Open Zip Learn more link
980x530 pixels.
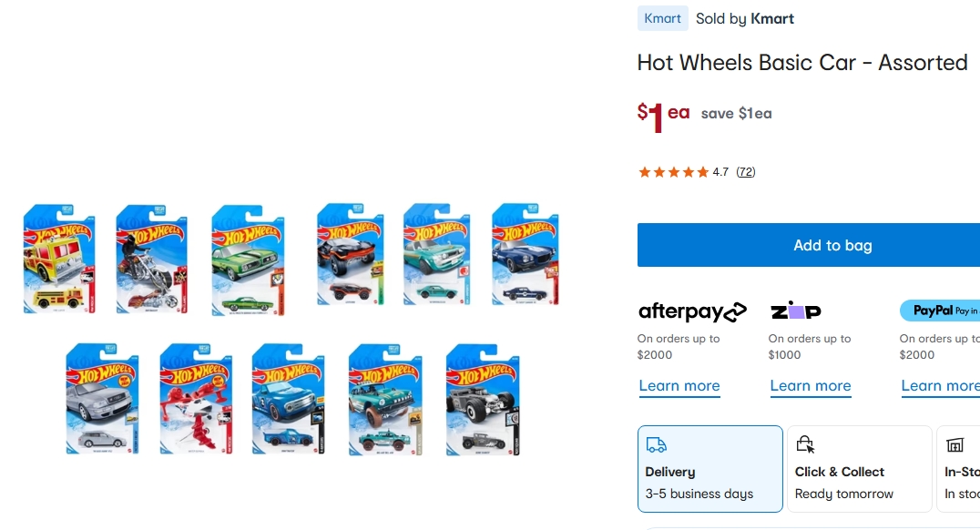tap(811, 385)
